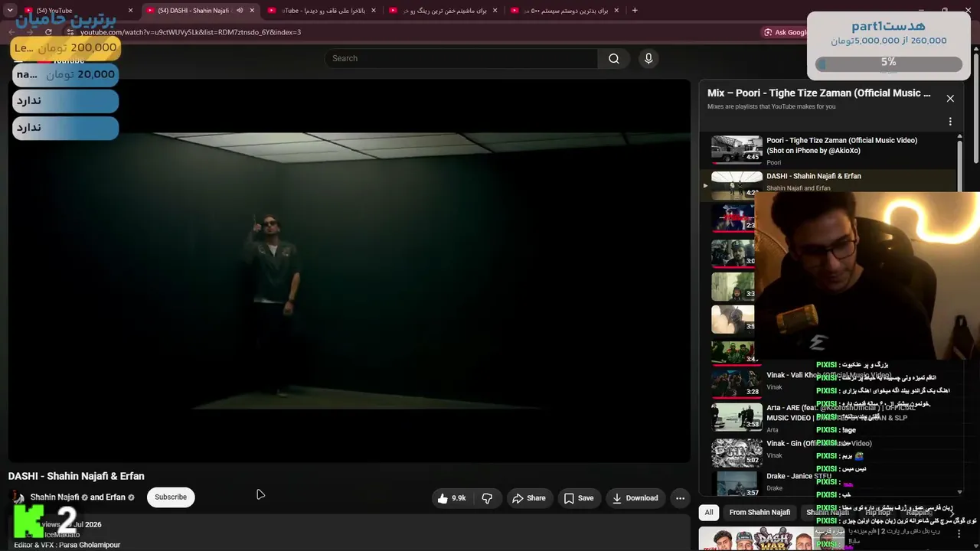Switch to the third browser tab

pyautogui.click(x=323, y=11)
